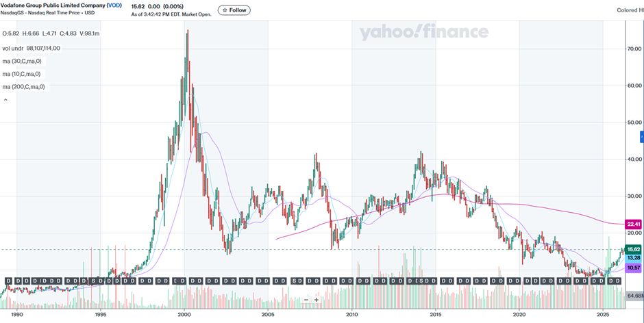Select the ma (200,C,ma,0) indicator label
Screen dimensions: 644x323
coord(23,87)
